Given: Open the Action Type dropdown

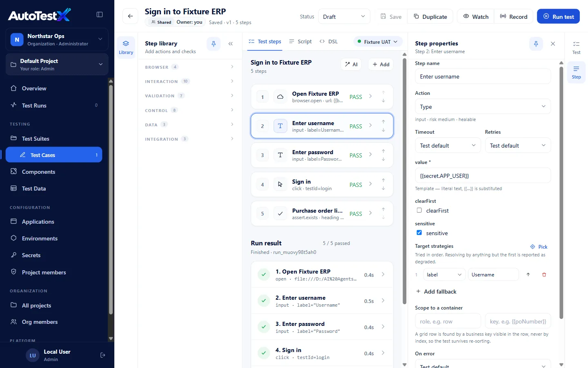Looking at the screenshot, I should [483, 107].
